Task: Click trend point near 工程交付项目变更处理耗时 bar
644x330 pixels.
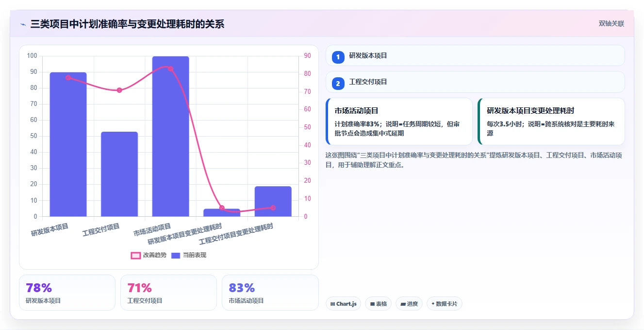Action: (273, 208)
